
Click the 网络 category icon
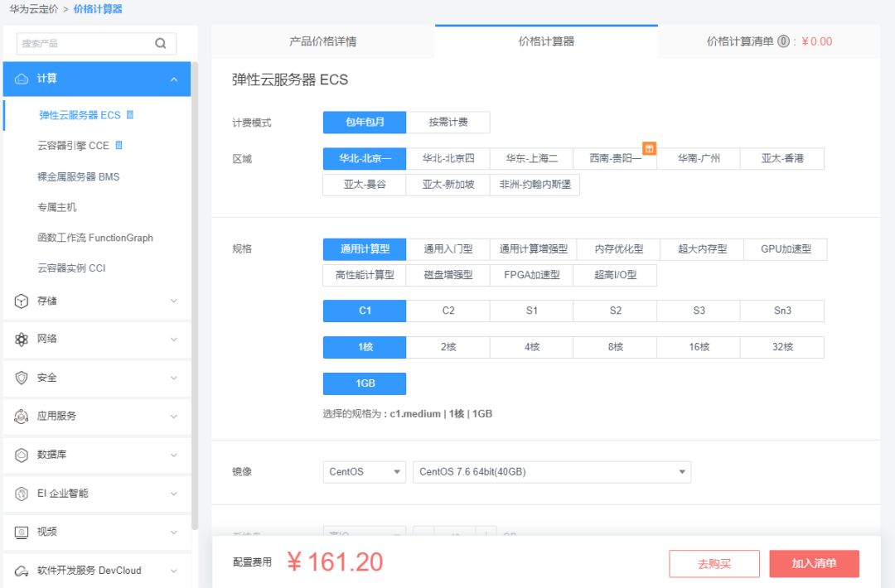[x=21, y=340]
